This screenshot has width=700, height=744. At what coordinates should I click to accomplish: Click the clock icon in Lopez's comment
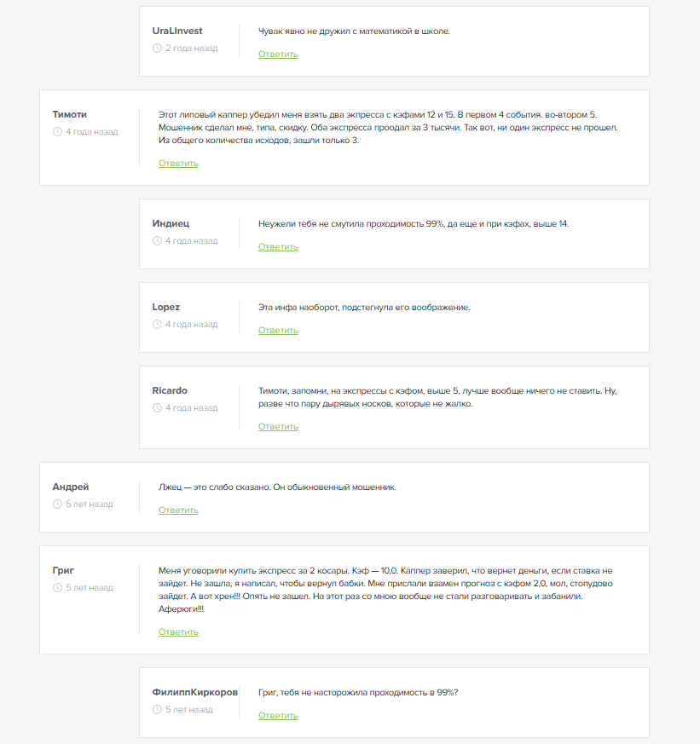point(157,325)
